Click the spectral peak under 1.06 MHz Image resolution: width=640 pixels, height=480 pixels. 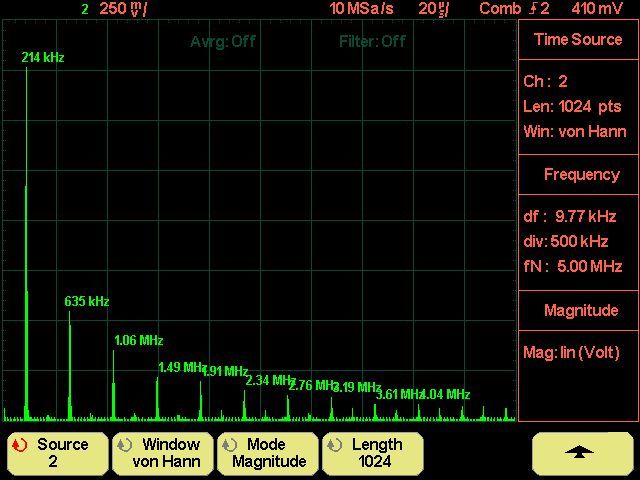tap(113, 386)
